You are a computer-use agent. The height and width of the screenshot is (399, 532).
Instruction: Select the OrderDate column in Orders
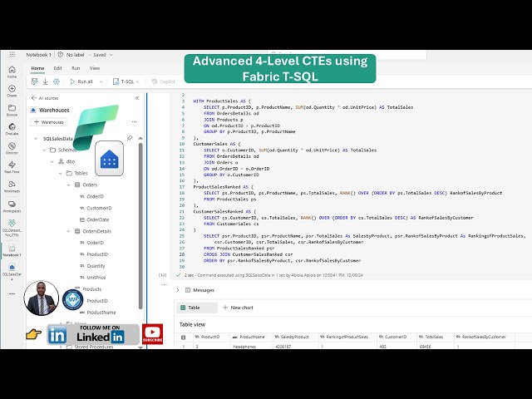(98, 219)
